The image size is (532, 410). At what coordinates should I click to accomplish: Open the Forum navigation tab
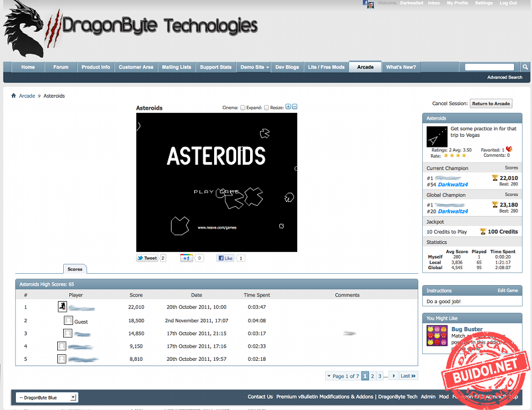click(x=61, y=67)
